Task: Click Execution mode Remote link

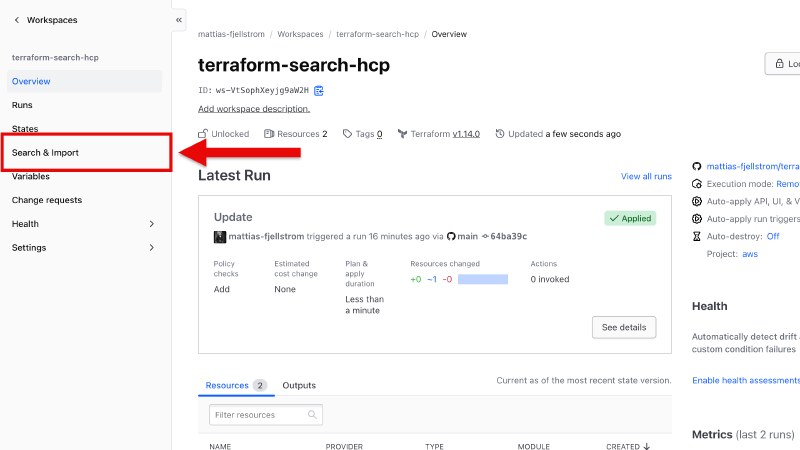Action: click(x=788, y=184)
